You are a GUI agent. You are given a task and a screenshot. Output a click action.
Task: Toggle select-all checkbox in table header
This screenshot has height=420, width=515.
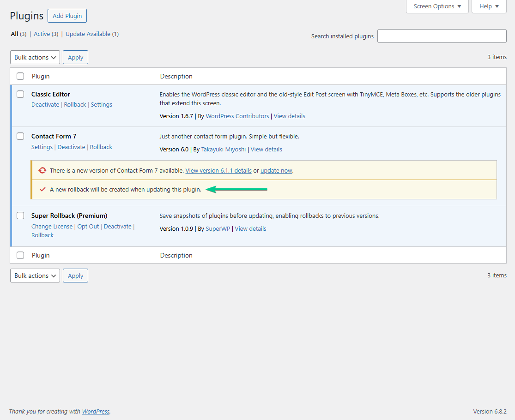20,76
